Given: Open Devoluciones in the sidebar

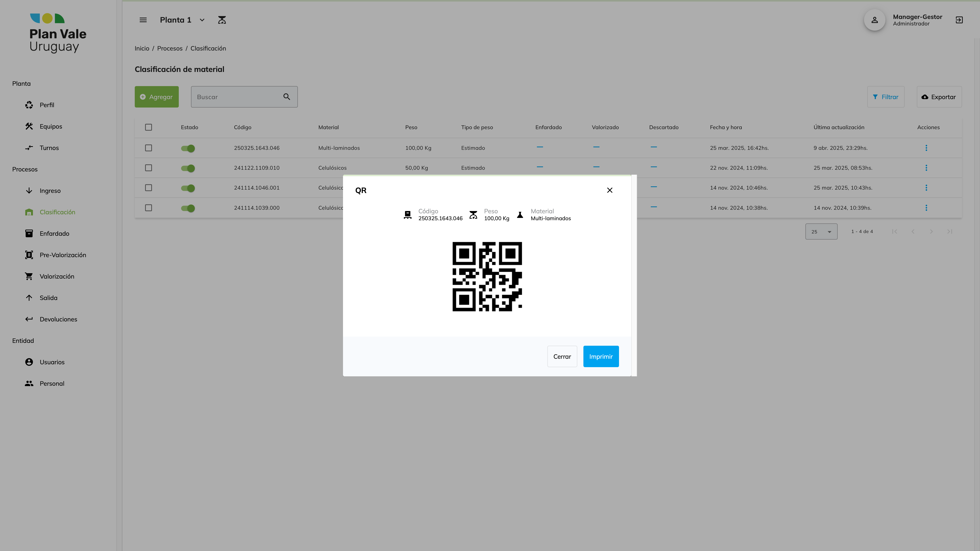Looking at the screenshot, I should coord(58,320).
